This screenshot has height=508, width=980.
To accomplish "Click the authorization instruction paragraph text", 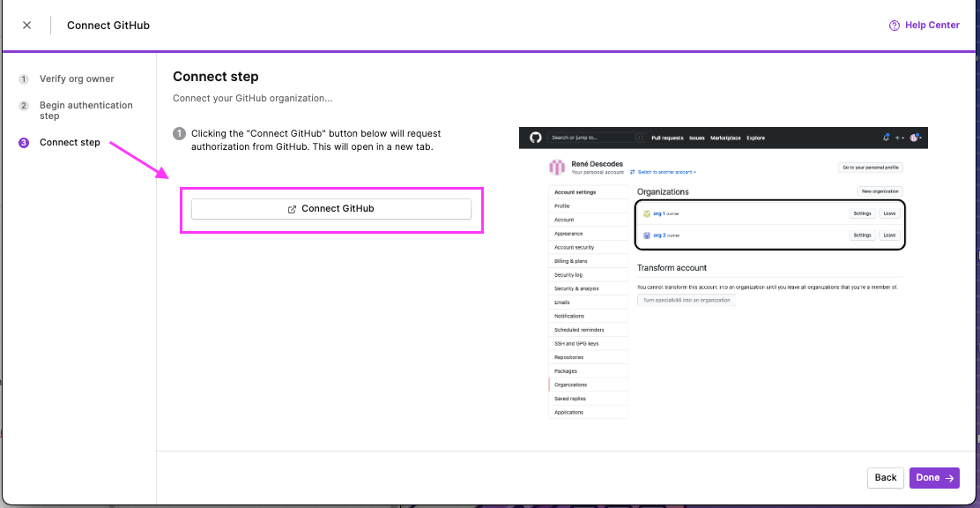I will point(317,140).
